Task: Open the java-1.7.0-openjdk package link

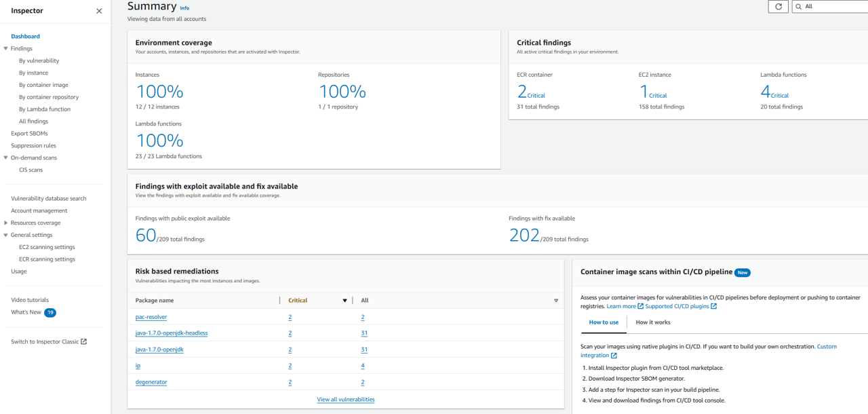Action: pos(159,350)
